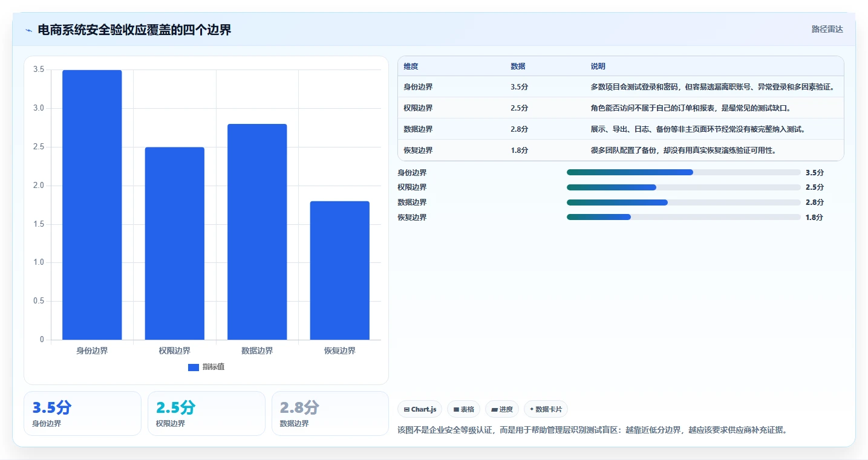Click the 3.5分 value beside progress bar

click(815, 172)
